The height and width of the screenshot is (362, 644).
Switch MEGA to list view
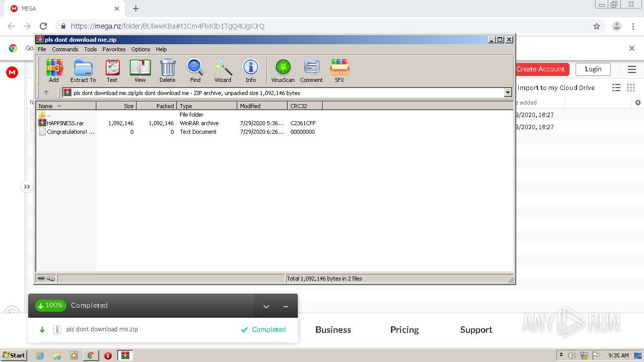point(616,87)
